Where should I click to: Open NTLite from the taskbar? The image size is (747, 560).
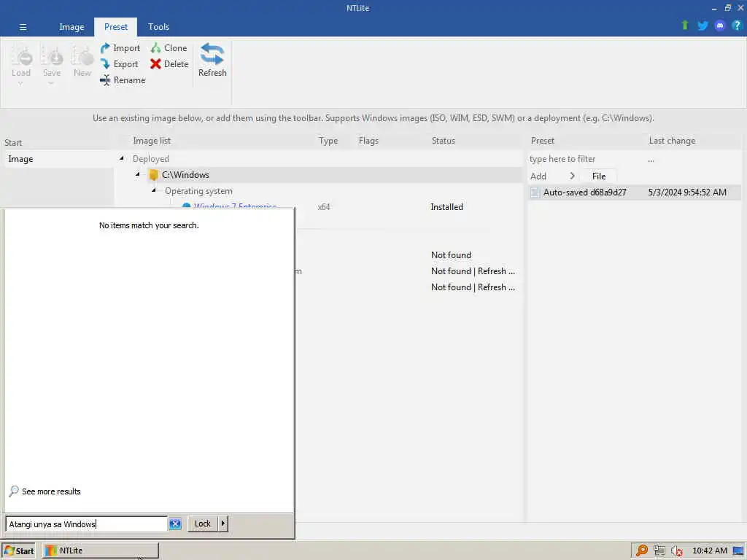pos(100,551)
